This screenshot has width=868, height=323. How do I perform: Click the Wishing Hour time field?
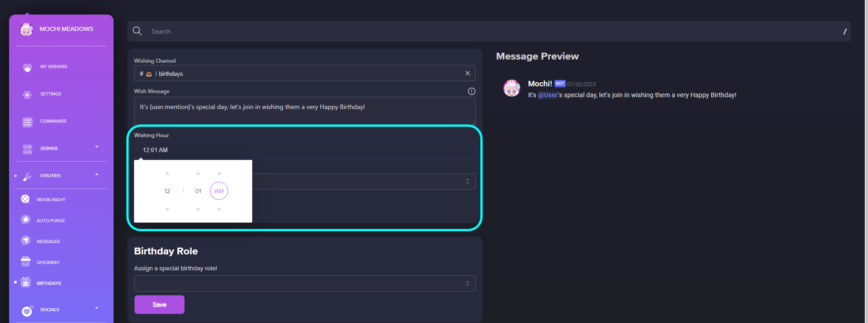304,150
